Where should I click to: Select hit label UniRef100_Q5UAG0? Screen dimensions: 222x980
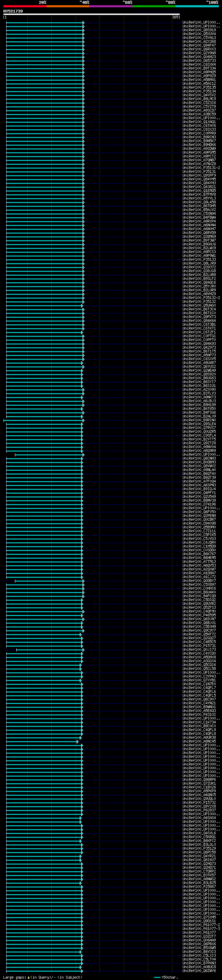click(x=199, y=306)
